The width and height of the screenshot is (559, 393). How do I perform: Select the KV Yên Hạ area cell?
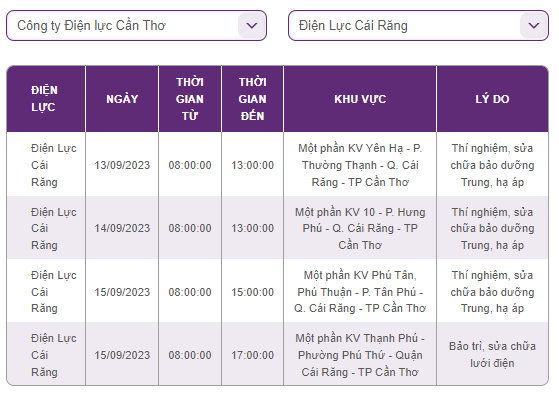(360, 165)
